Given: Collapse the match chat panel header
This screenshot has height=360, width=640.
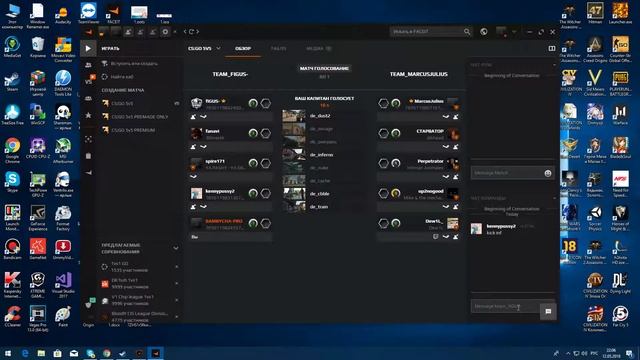Looking at the screenshot, I should point(554,65).
